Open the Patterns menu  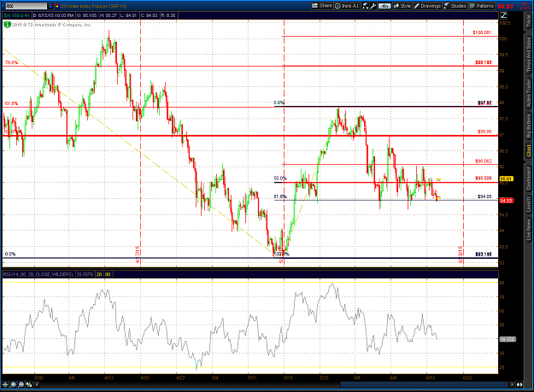(482, 6)
